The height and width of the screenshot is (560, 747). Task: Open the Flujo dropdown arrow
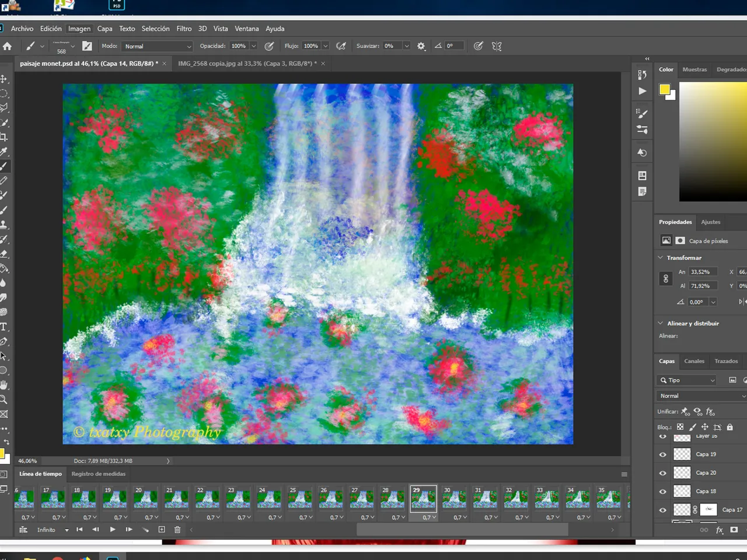pyautogui.click(x=326, y=46)
